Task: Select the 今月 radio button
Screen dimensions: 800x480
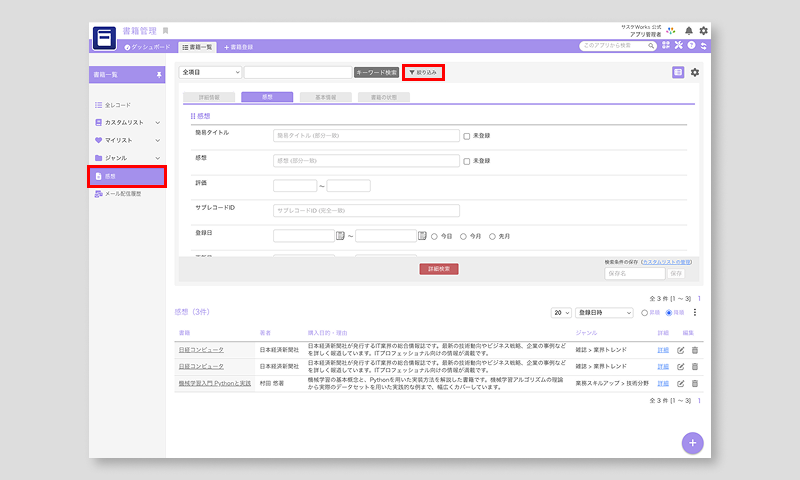Action: 463,237
